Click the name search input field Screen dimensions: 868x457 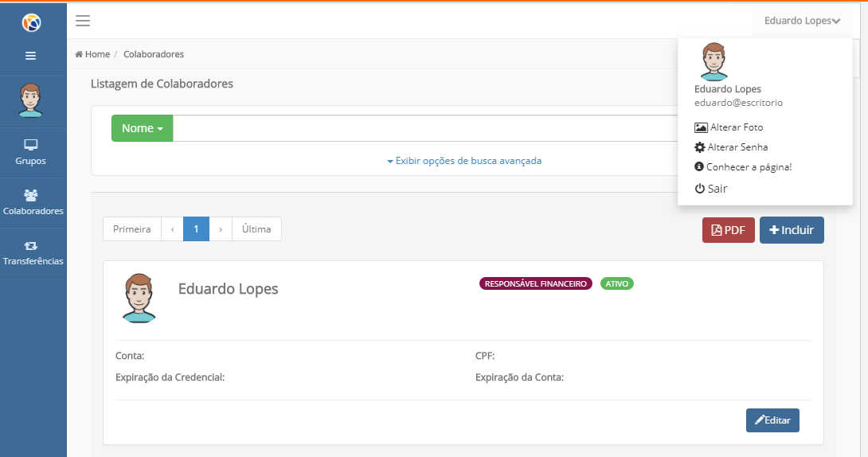(422, 128)
